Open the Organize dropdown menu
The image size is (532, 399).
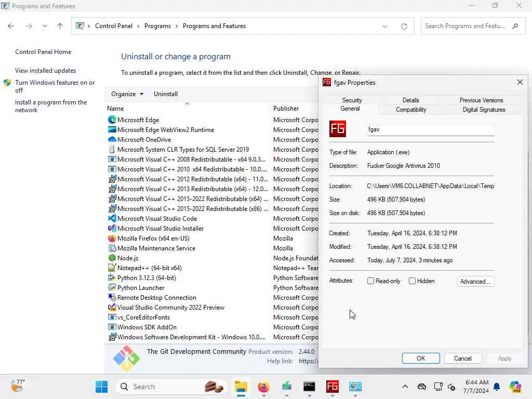127,94
